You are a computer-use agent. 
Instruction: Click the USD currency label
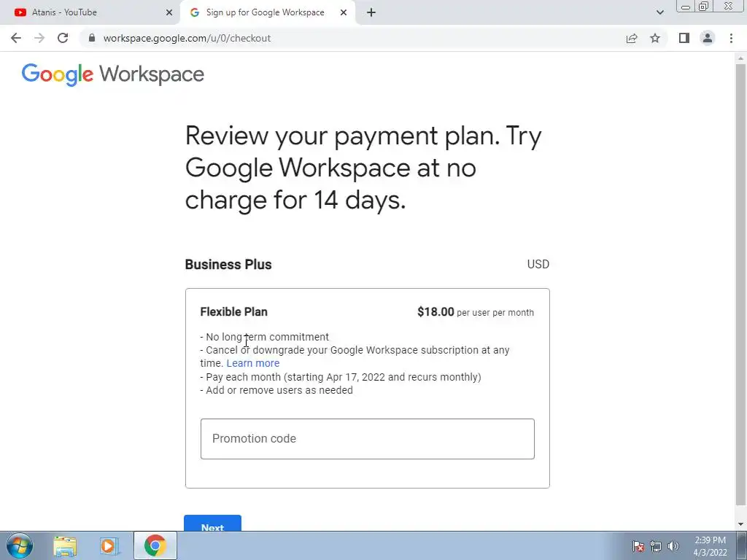click(538, 264)
